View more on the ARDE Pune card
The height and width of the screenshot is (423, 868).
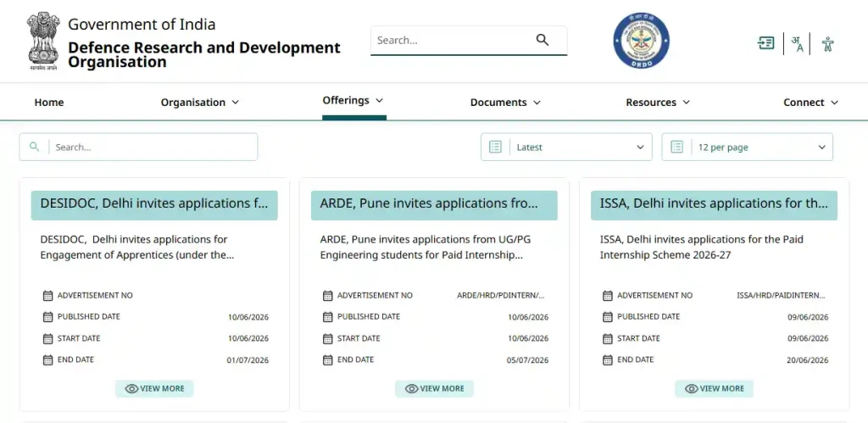tap(434, 389)
